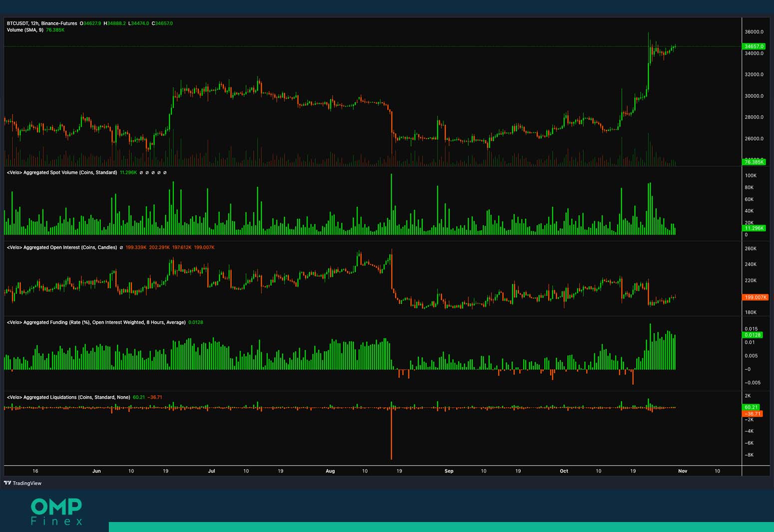Click the 260K open interest scale label
Screen dimensions: 774x532
tap(751, 249)
